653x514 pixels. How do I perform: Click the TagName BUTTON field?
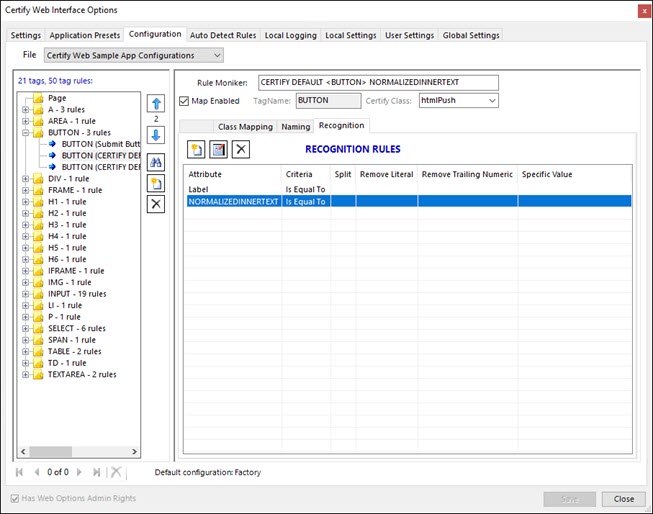click(328, 100)
